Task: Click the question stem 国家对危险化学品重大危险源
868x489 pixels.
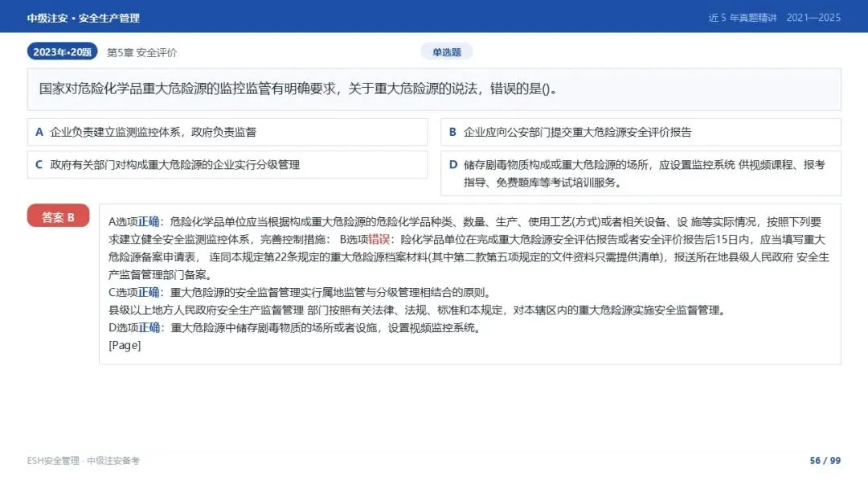Action: pos(434,89)
